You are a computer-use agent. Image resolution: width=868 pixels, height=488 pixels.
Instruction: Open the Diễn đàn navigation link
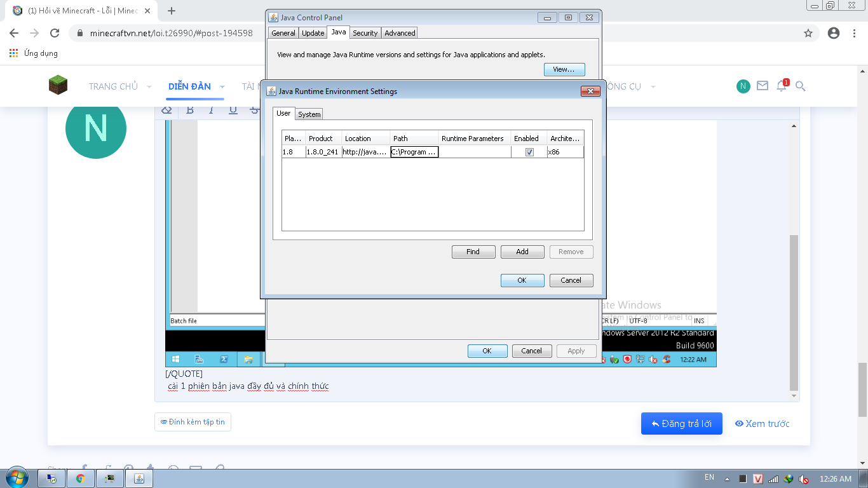coord(189,86)
